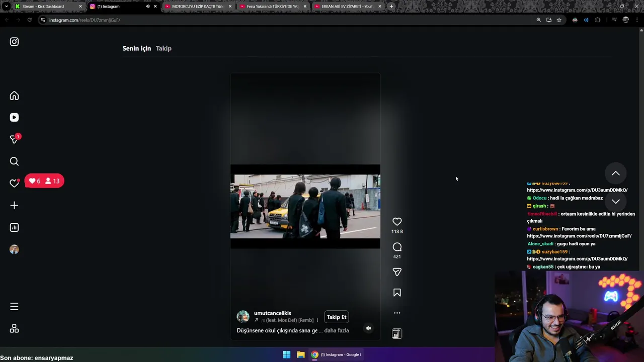The image size is (644, 362).
Task: Expand the caption with daha fazla
Action: click(337, 330)
